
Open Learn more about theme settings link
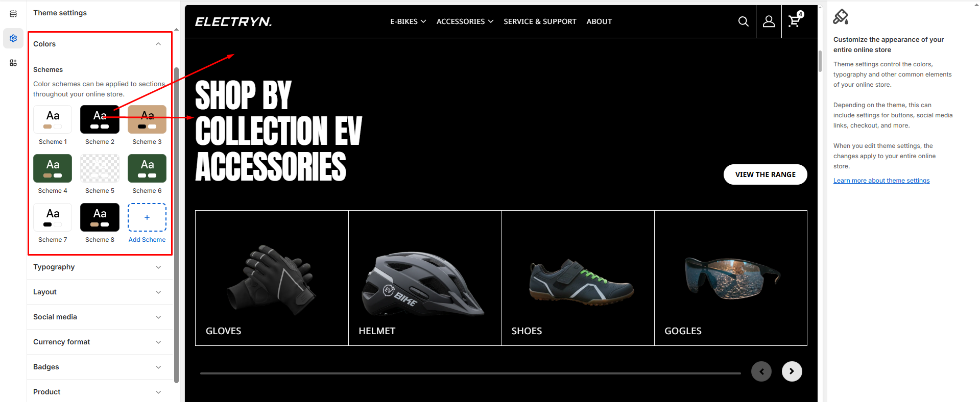pos(881,181)
